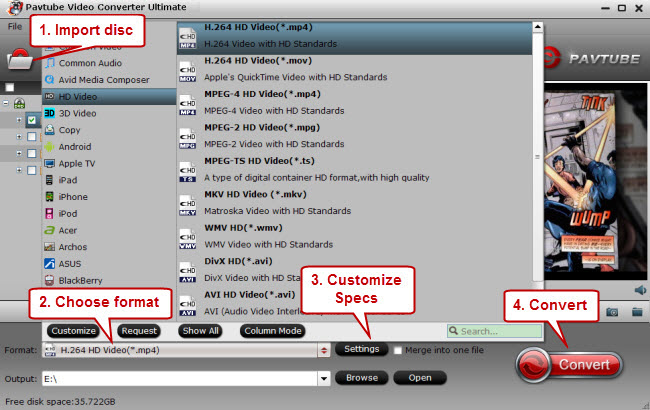Click the WMV HD file type icon
The width and height of the screenshot is (650, 410).
click(x=187, y=240)
